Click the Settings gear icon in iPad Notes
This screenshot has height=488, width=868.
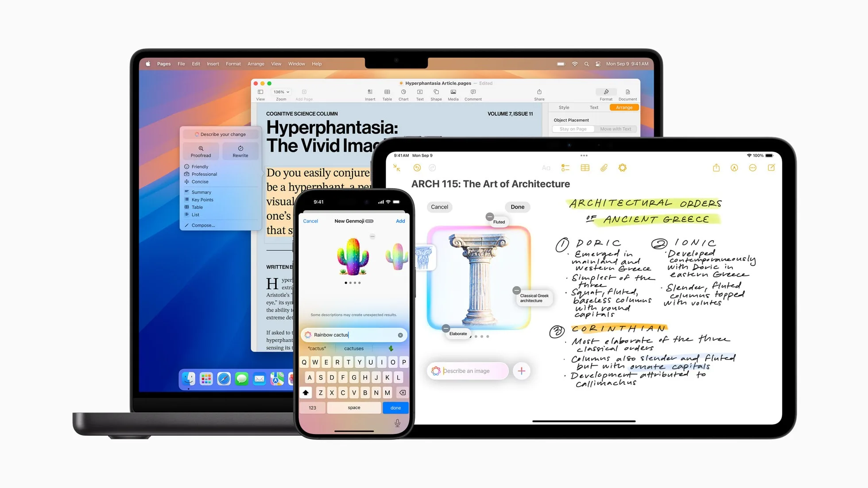622,167
